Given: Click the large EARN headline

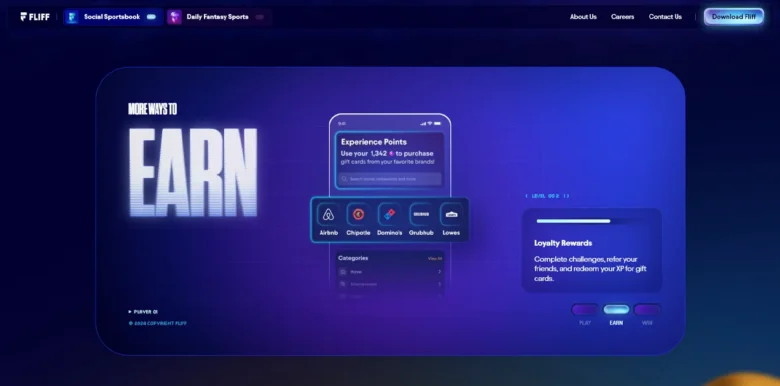Looking at the screenshot, I should [x=194, y=173].
